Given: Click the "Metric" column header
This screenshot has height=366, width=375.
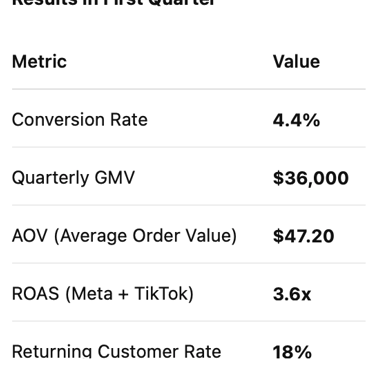Looking at the screenshot, I should coord(39,62).
